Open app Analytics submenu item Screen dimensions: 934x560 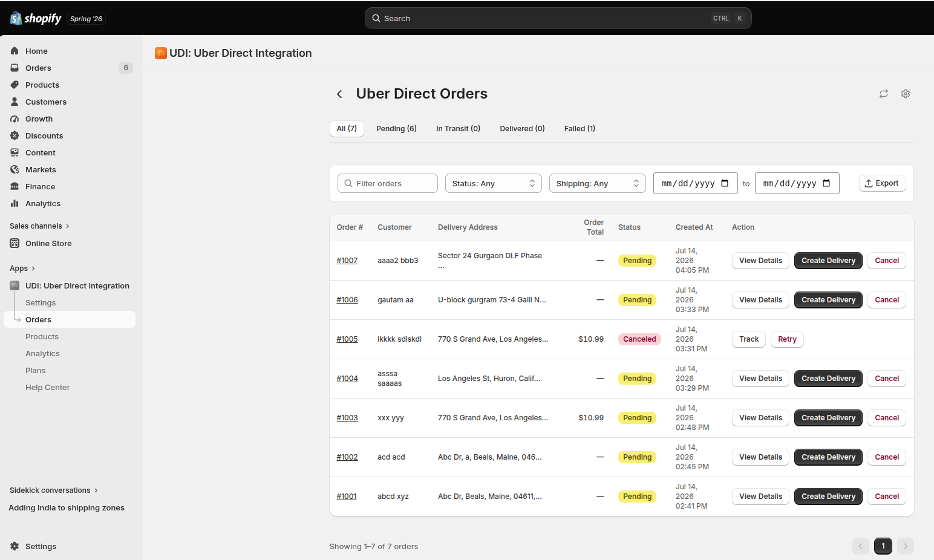pyautogui.click(x=42, y=353)
